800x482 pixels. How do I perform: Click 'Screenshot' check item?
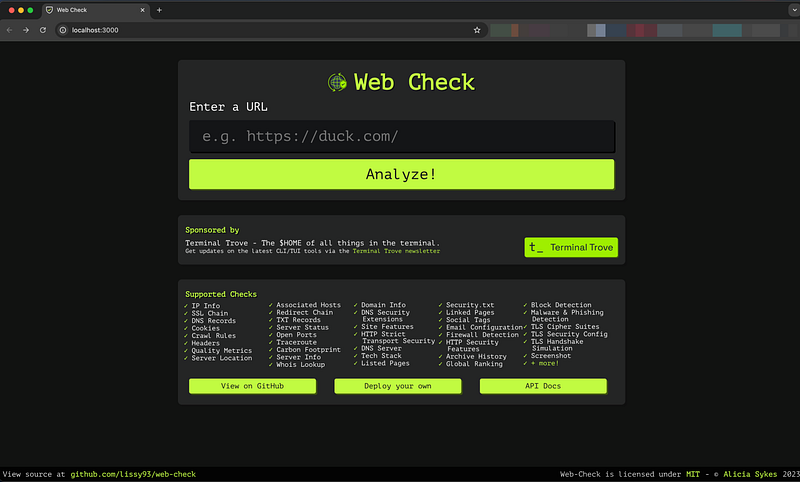[551, 356]
